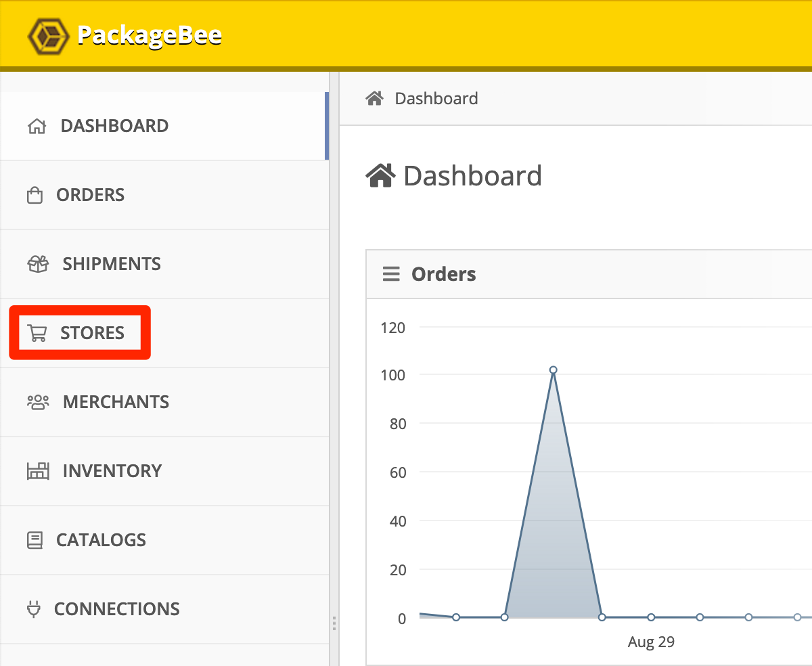Click the chart peak data point near 100
The image size is (812, 666).
tap(553, 370)
